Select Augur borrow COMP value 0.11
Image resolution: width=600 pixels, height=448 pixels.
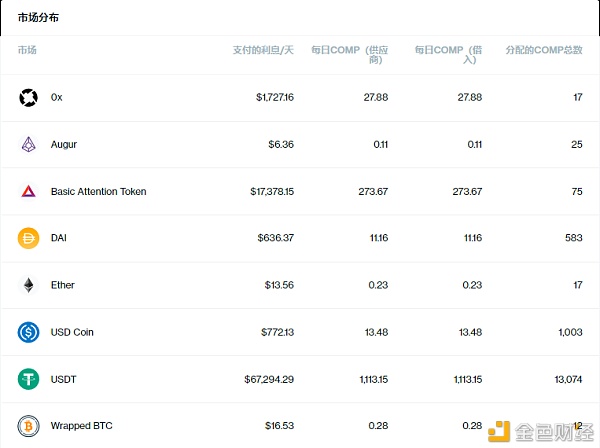[475, 145]
